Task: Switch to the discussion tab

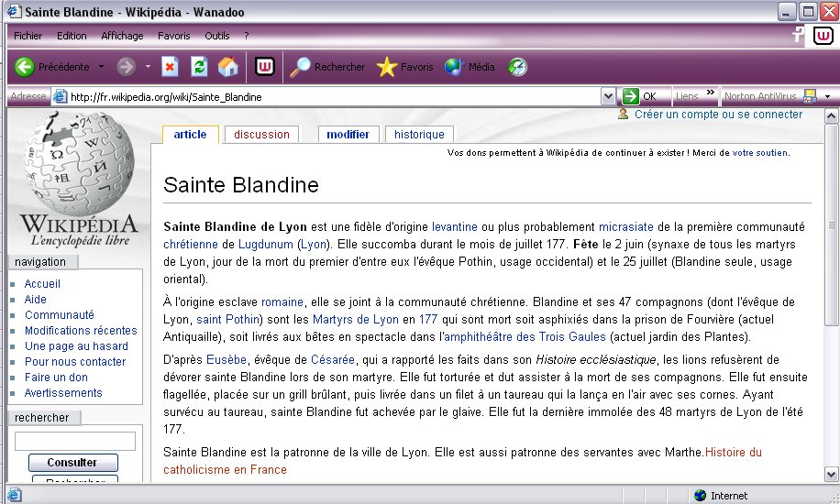Action: (261, 135)
